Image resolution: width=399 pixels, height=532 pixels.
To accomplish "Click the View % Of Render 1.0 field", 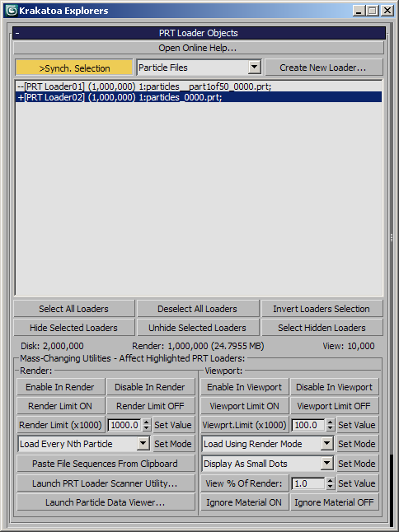I will pyautogui.click(x=308, y=483).
